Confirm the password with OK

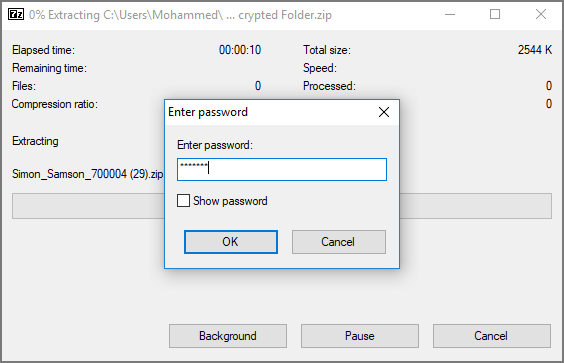click(x=231, y=242)
